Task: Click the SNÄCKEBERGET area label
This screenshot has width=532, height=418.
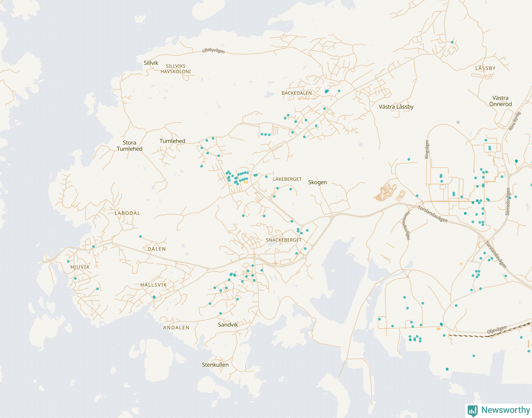Action: (284, 240)
